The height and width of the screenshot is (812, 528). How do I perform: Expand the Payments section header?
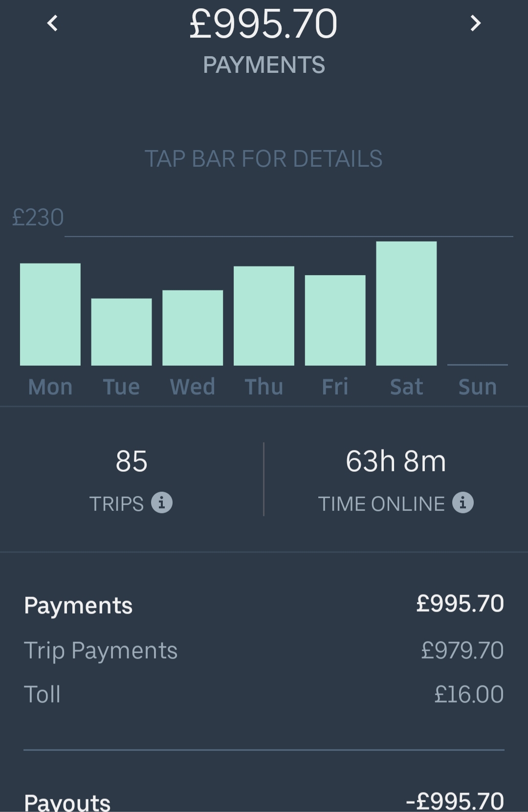[x=264, y=604]
